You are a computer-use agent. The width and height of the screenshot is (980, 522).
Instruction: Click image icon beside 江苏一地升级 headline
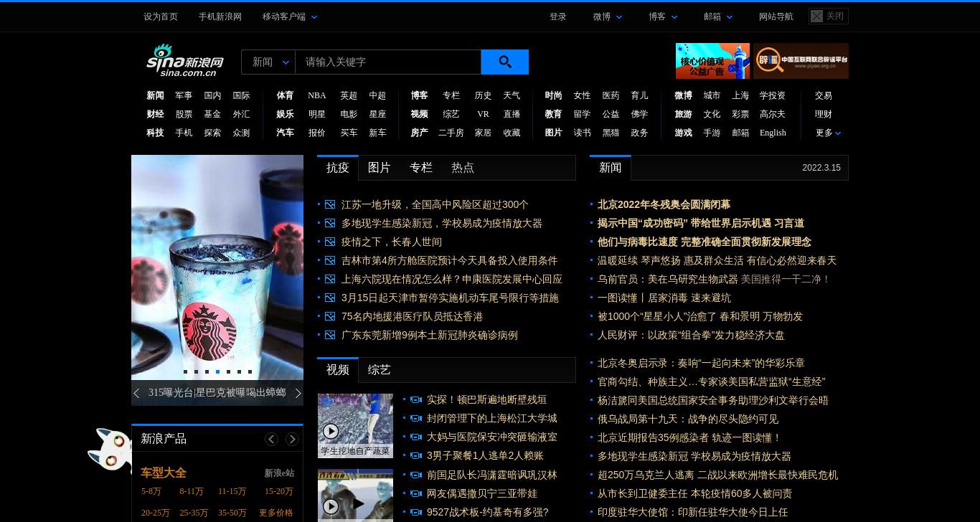330,204
